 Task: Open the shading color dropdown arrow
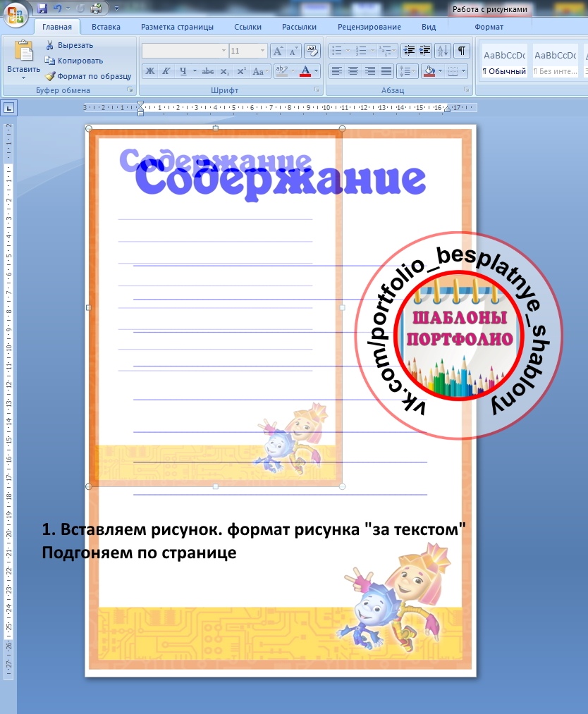click(440, 71)
